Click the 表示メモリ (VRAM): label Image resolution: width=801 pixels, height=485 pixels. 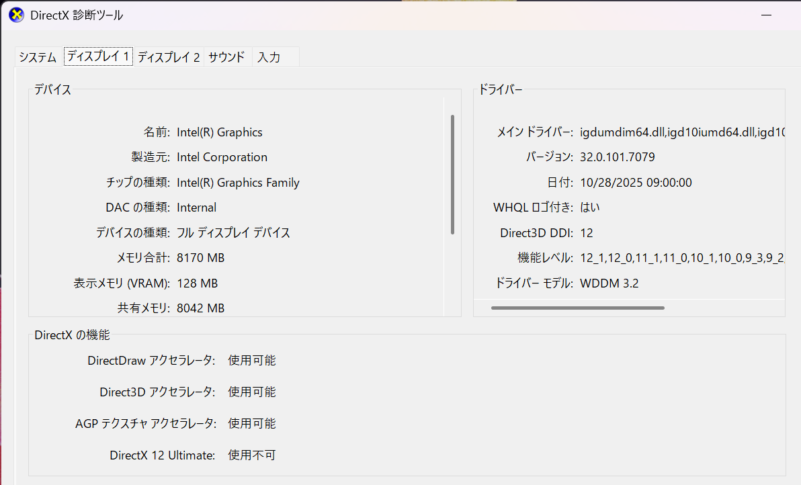click(122, 283)
